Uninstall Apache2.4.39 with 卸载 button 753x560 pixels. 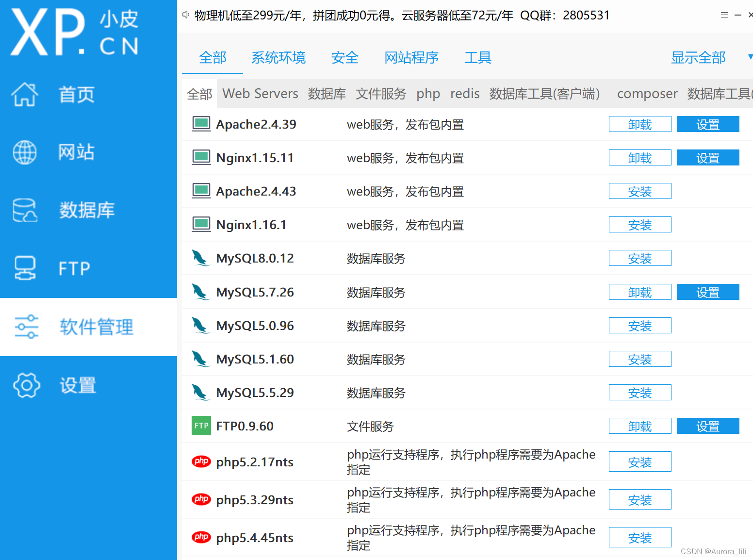[640, 124]
